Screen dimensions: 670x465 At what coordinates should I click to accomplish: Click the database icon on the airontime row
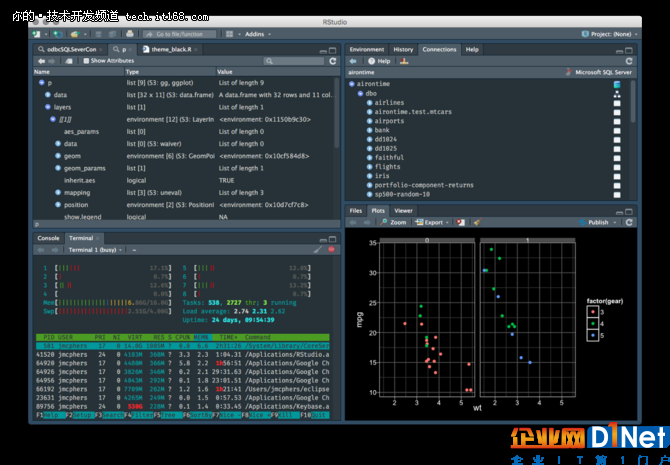pyautogui.click(x=617, y=85)
